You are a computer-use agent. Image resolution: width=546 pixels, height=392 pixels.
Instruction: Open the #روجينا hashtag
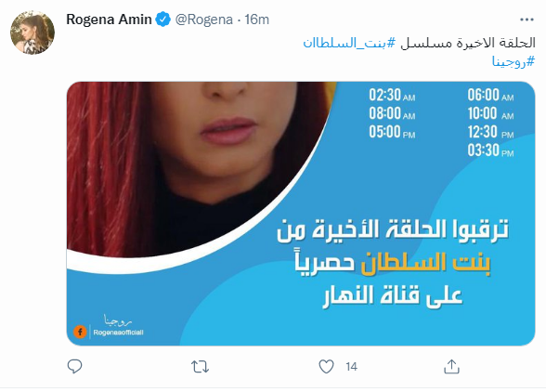[513, 61]
